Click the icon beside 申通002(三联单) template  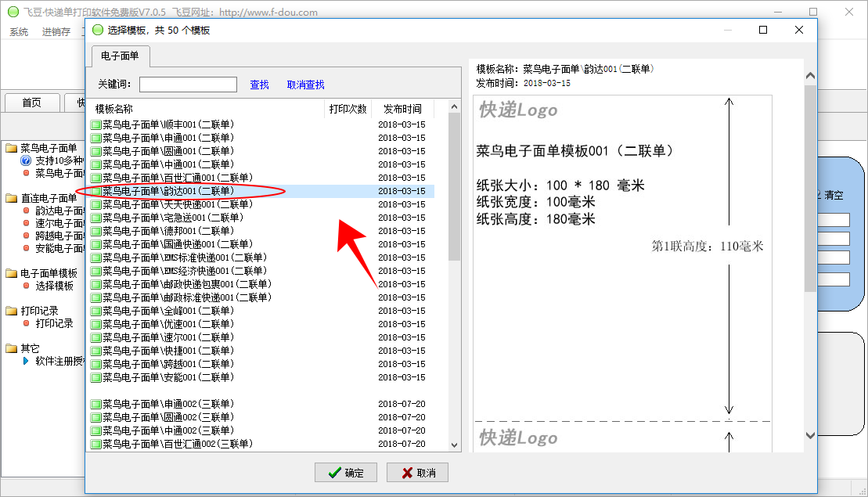pos(95,404)
